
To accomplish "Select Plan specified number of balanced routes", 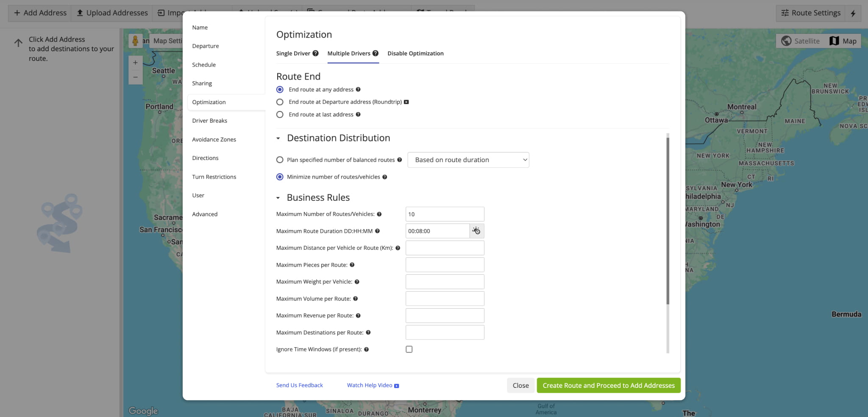I will coord(280,160).
